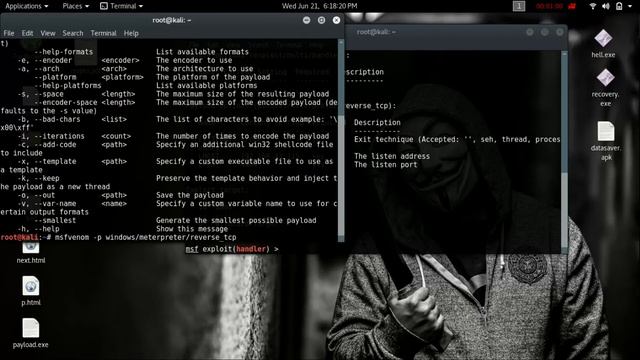Image resolution: width=640 pixels, height=360 pixels.
Task: Expand the Terminal app menu in top bar
Action: click(121, 6)
